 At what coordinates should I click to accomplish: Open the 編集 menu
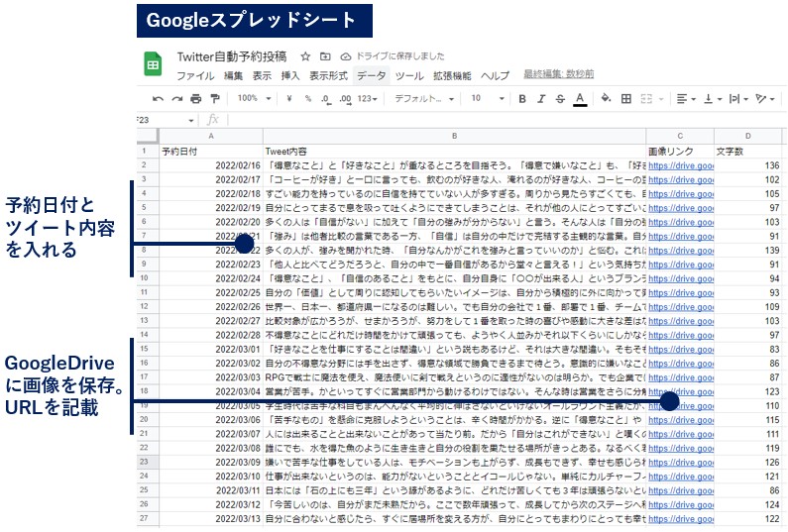233,76
